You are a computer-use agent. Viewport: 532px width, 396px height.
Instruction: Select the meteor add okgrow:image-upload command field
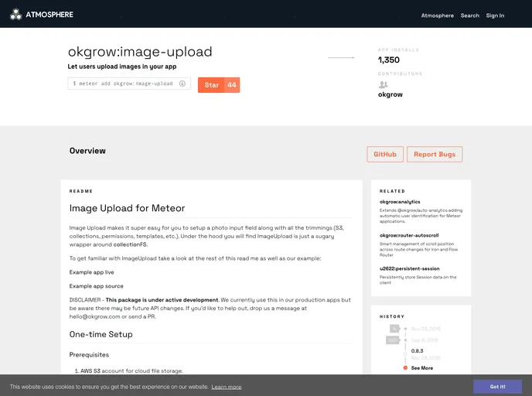tap(129, 84)
